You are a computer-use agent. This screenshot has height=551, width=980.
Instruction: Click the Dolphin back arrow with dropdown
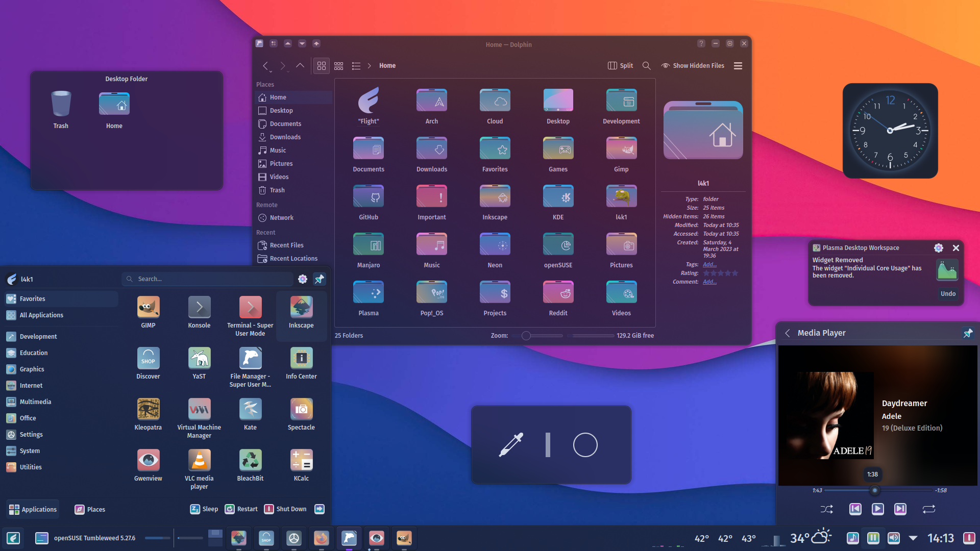(x=266, y=66)
